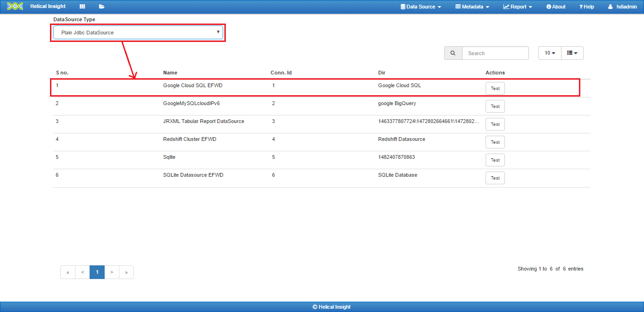Select the Redshift Cluster EFWD name
The image size is (644, 312).
(x=190, y=139)
